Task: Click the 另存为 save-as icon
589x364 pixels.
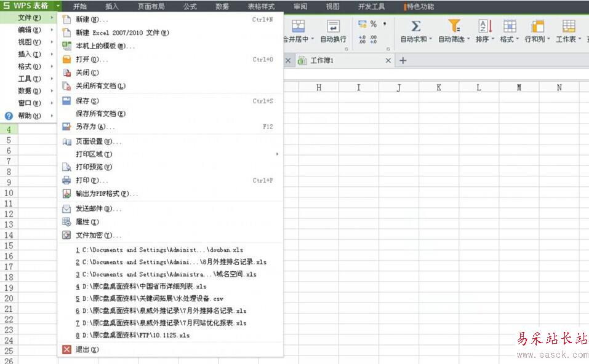Action: [x=66, y=127]
